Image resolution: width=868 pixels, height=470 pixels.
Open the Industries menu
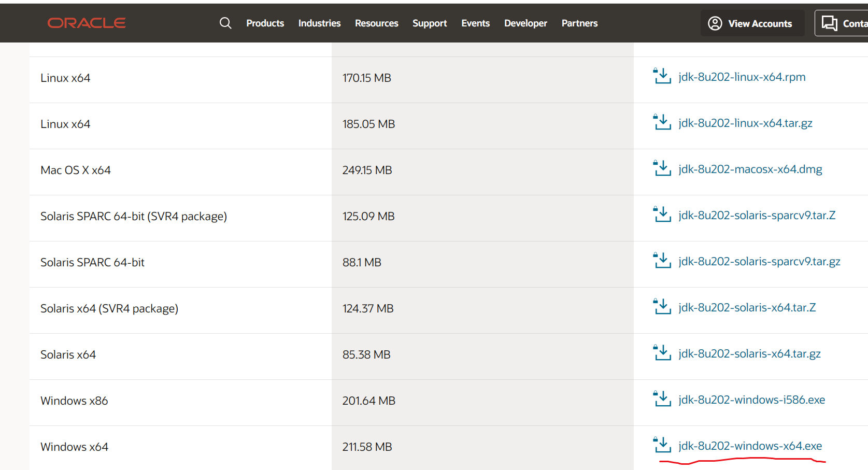(319, 23)
